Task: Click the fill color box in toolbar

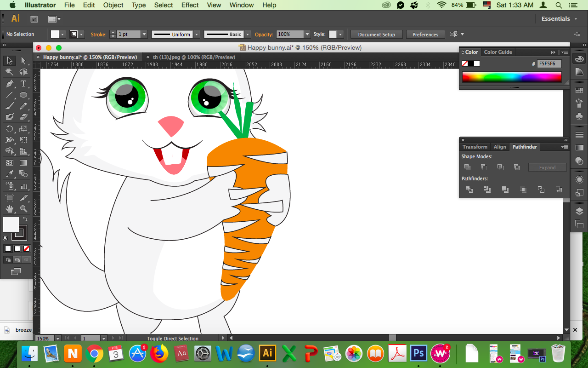Action: [11, 224]
